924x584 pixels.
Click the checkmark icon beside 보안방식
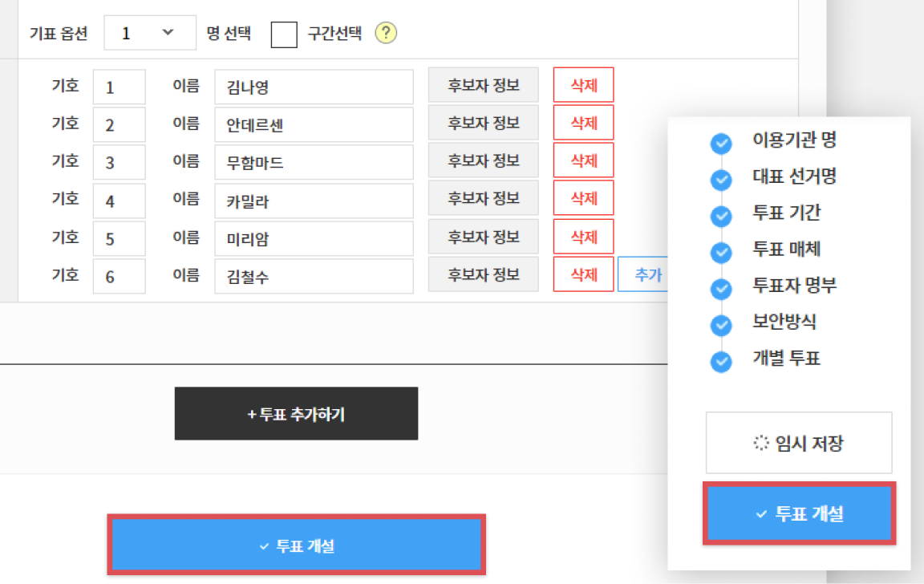tap(722, 325)
